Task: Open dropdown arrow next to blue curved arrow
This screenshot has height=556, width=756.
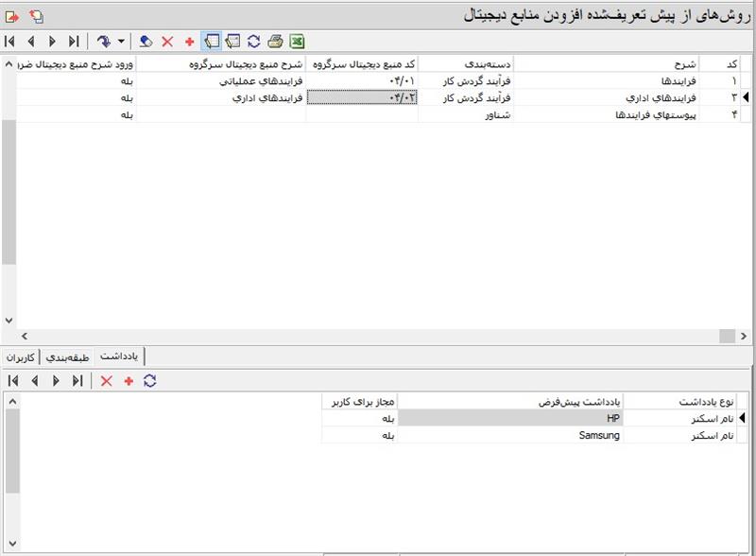Action: pyautogui.click(x=122, y=42)
